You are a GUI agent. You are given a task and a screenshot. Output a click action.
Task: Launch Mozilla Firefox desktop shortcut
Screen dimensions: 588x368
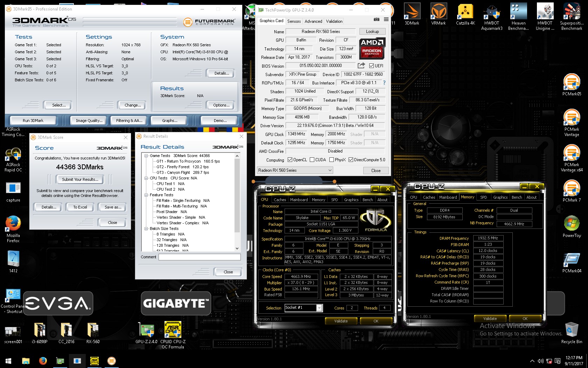(x=13, y=229)
